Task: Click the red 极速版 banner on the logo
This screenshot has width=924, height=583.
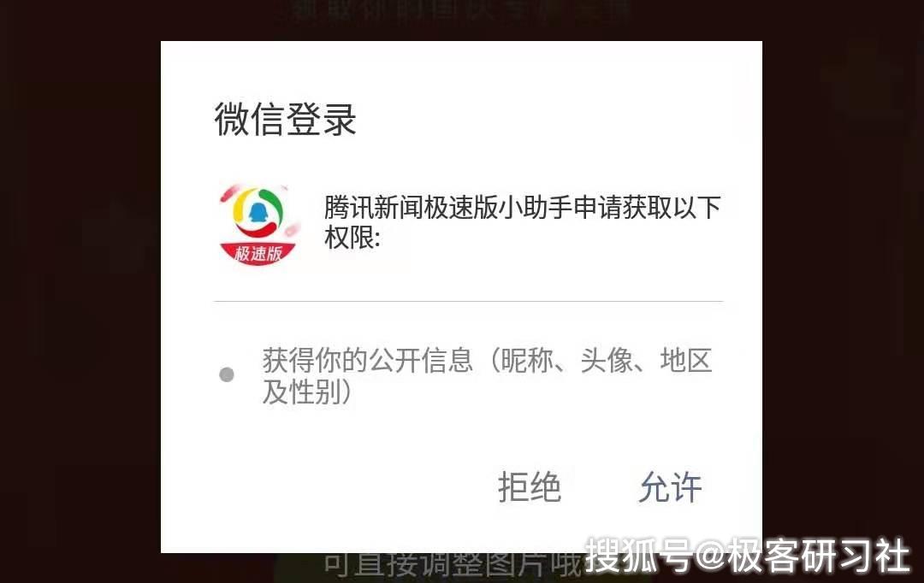Action: click(x=259, y=254)
